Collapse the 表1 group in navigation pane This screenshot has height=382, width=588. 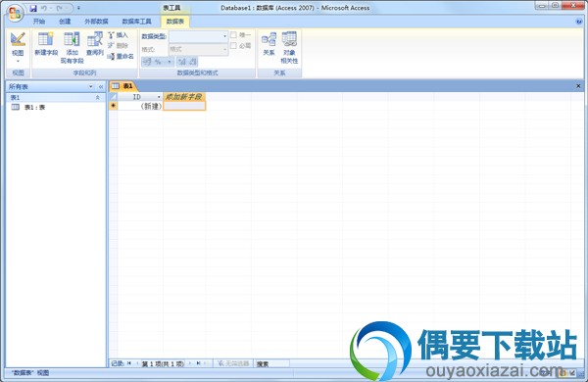coord(97,98)
